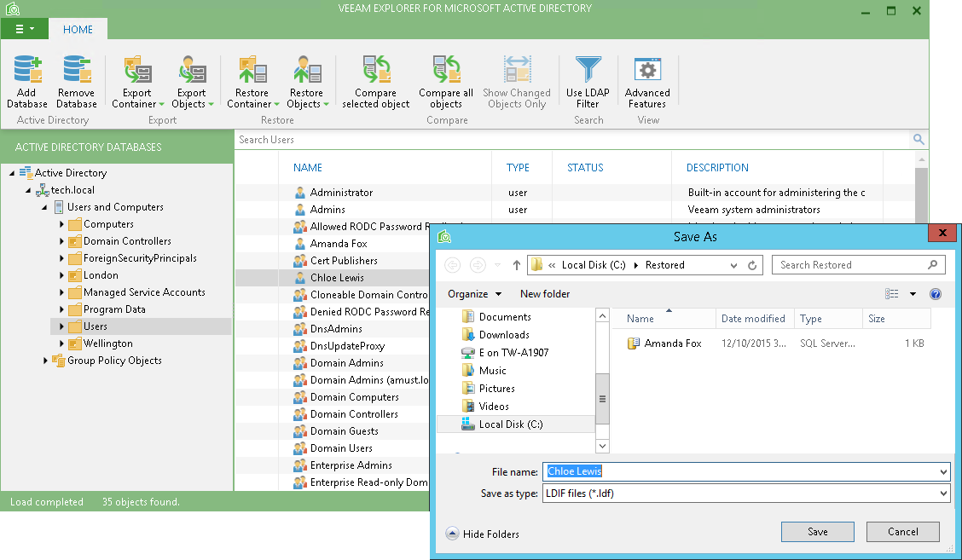Click in the Search Users field

571,139
